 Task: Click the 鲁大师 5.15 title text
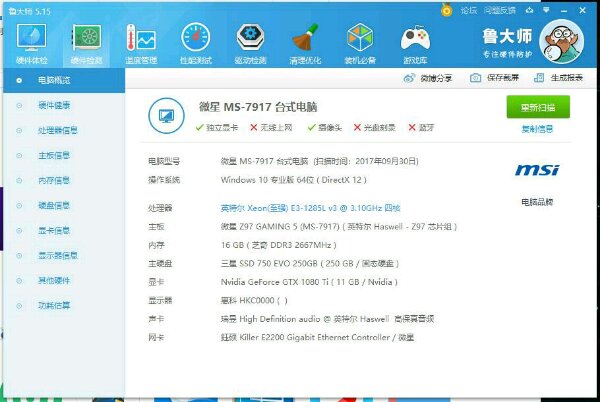click(29, 11)
